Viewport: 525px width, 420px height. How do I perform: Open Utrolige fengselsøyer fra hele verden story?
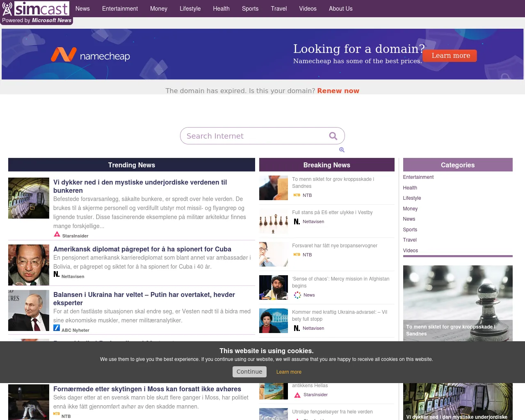pyautogui.click(x=332, y=412)
